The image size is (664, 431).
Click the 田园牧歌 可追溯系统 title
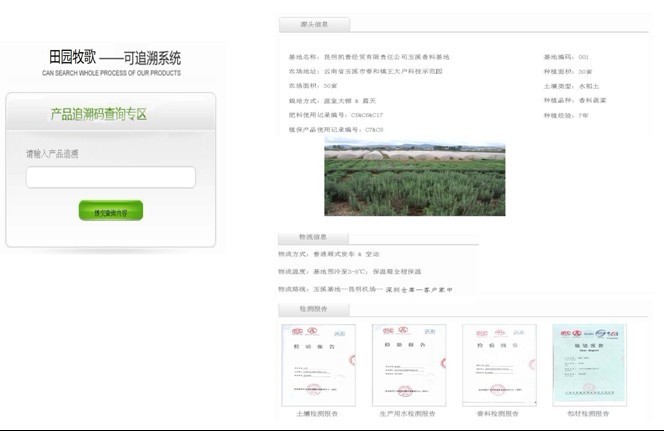pos(115,57)
